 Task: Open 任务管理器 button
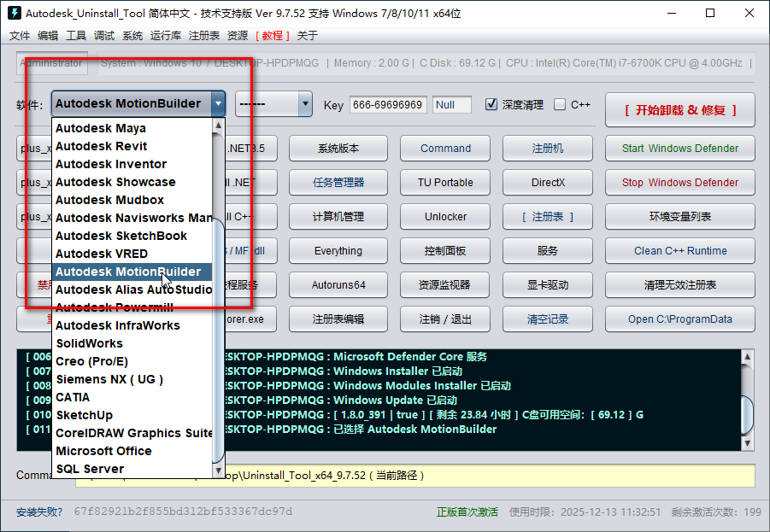[x=338, y=183]
